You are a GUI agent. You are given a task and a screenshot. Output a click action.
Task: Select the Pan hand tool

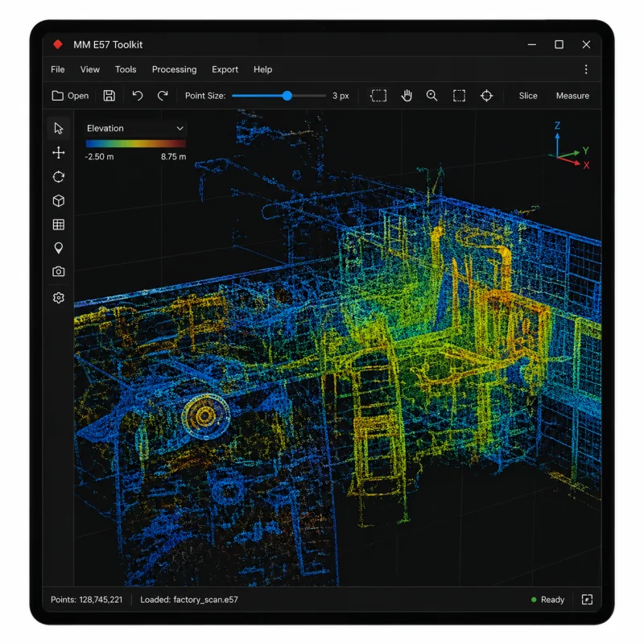(407, 96)
